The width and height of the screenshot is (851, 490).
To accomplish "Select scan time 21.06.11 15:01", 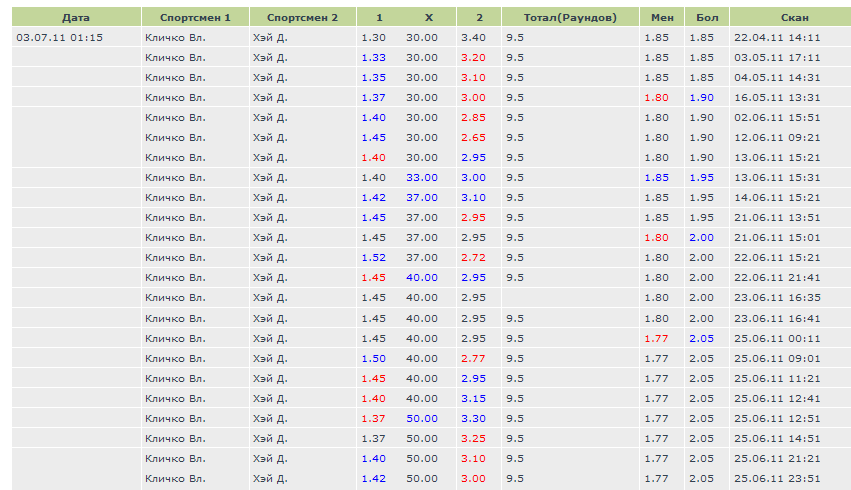I will coord(777,238).
